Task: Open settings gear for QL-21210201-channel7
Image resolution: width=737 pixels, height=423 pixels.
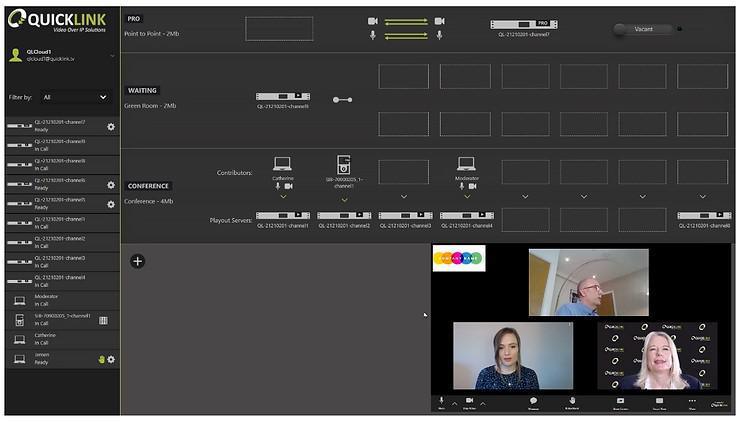Action: [x=111, y=127]
